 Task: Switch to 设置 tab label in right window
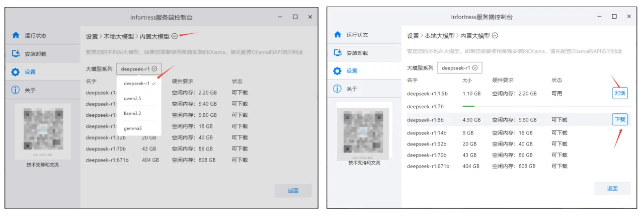pos(352,71)
